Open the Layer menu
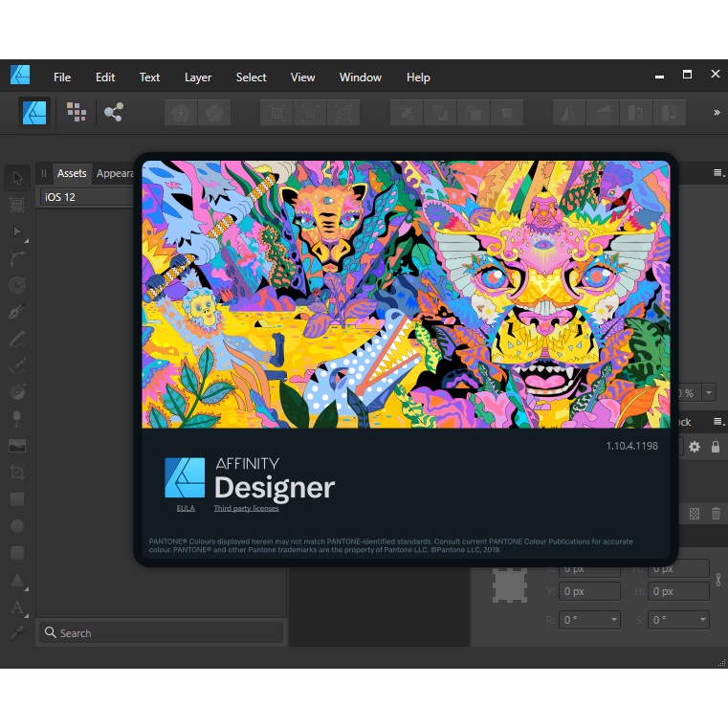Screen dimensions: 728x728 click(x=198, y=77)
